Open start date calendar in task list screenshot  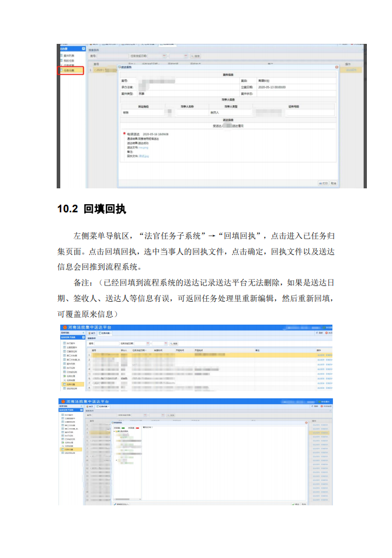(148, 343)
